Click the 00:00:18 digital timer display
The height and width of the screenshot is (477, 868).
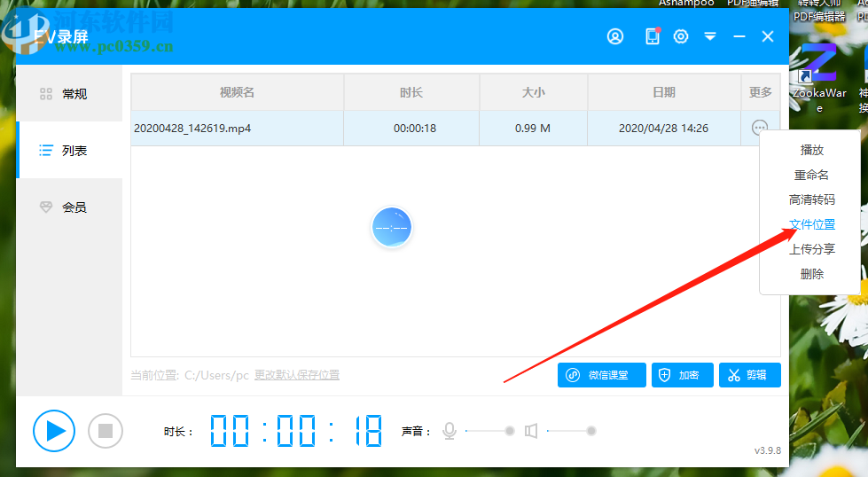pos(295,431)
